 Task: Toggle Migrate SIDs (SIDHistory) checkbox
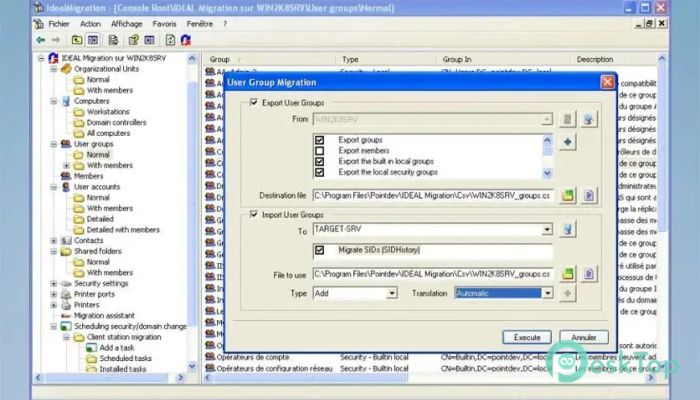(x=320, y=250)
